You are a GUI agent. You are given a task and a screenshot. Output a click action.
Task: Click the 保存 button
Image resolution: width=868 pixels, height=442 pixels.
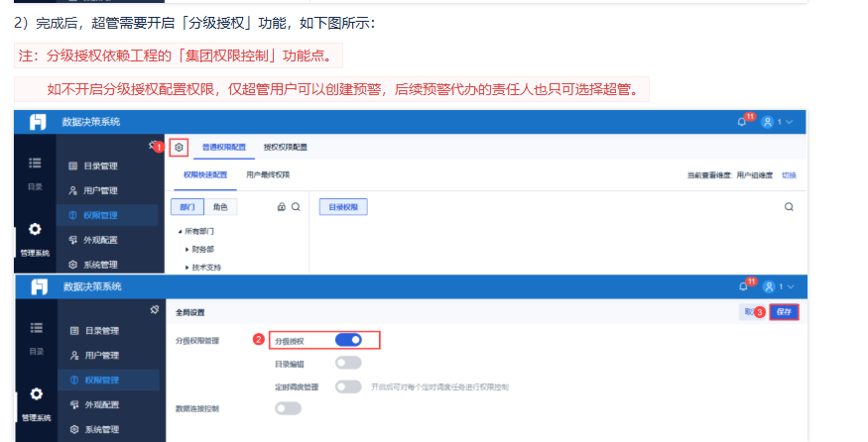(784, 312)
